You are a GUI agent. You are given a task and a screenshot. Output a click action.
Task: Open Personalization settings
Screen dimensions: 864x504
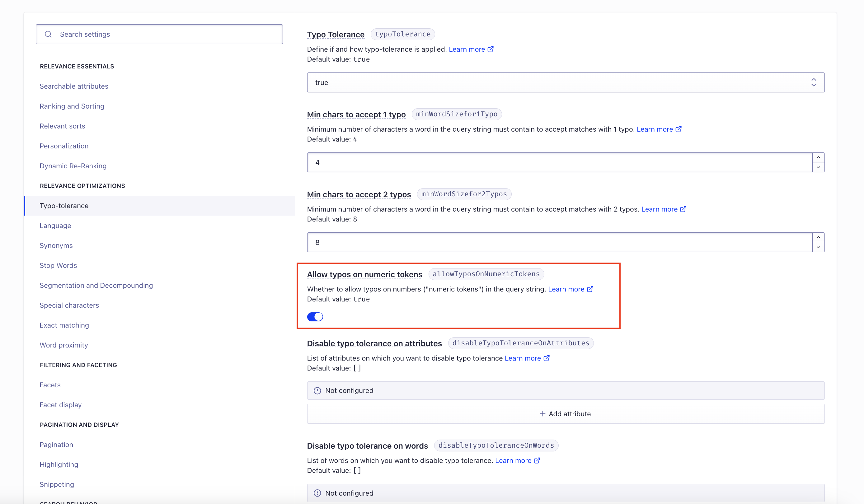tap(64, 146)
